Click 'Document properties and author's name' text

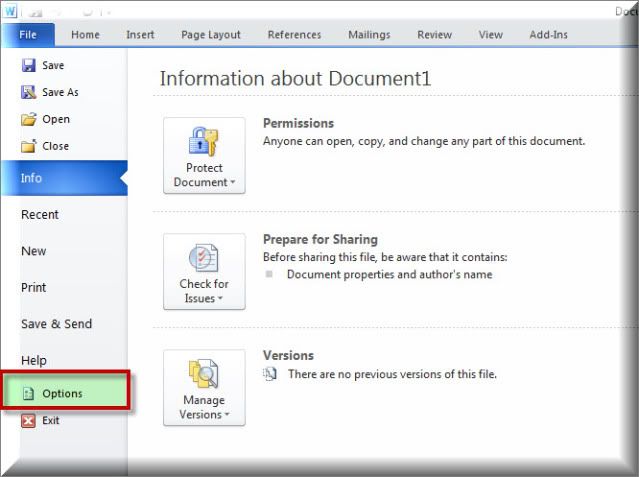pos(390,274)
